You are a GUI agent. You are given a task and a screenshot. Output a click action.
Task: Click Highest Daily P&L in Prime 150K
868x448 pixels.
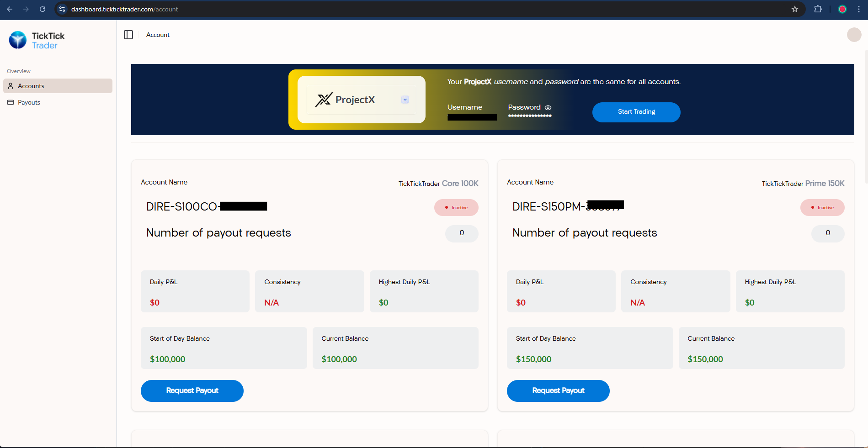(x=790, y=291)
